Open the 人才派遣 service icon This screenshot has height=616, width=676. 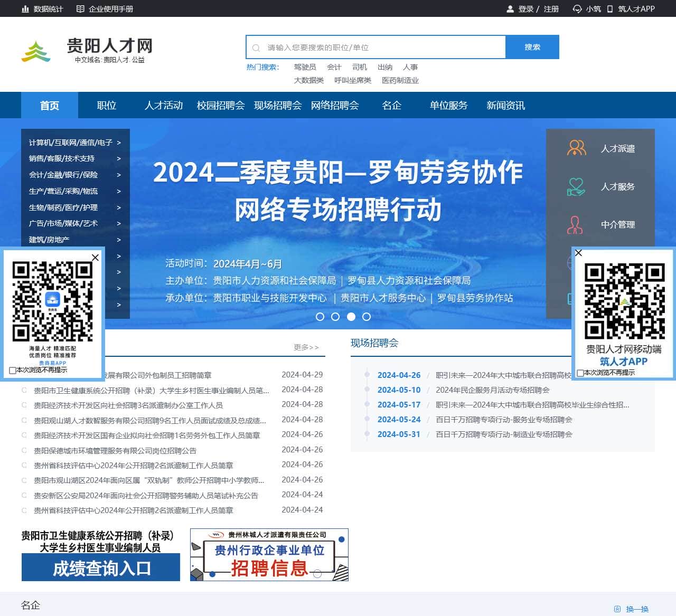[x=576, y=148]
